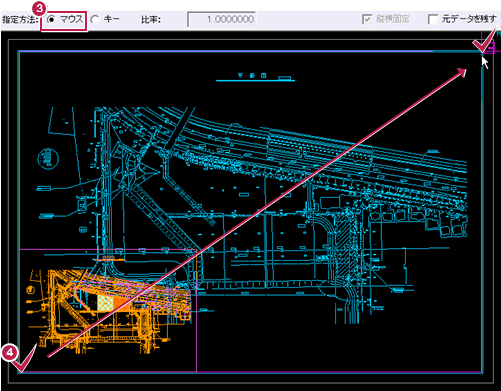The image size is (501, 391).
Task: Click the small orange circular compass symbol
Action: coord(31,290)
